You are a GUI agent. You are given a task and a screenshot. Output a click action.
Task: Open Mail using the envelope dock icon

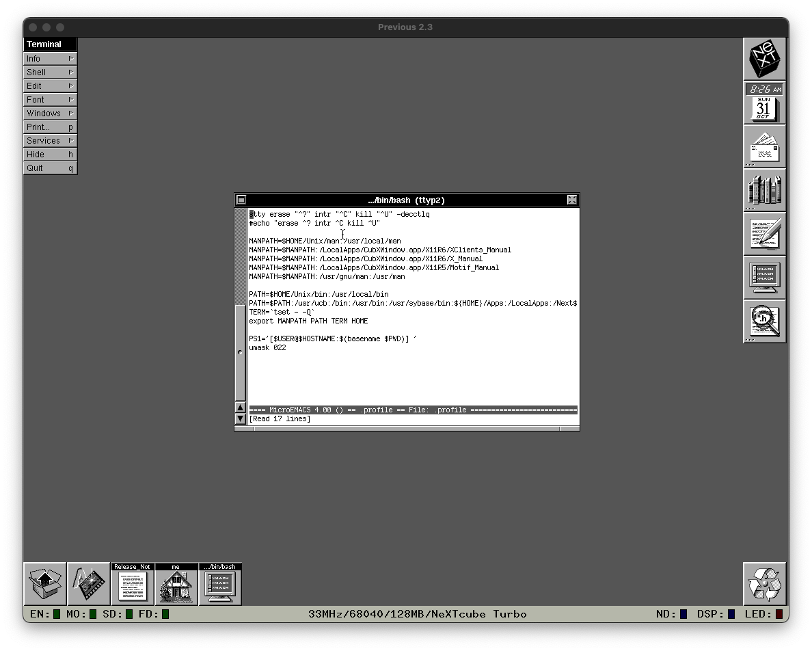(x=764, y=146)
